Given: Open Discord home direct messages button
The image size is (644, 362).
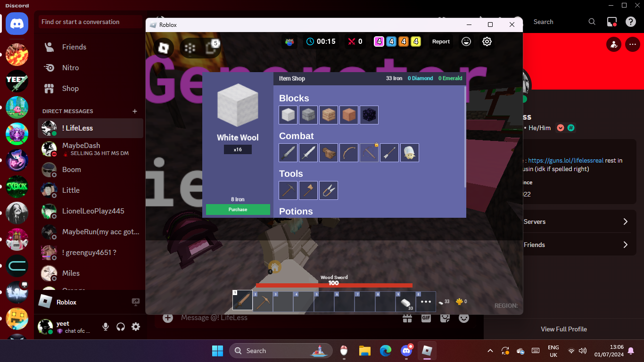Looking at the screenshot, I should 17,24.
